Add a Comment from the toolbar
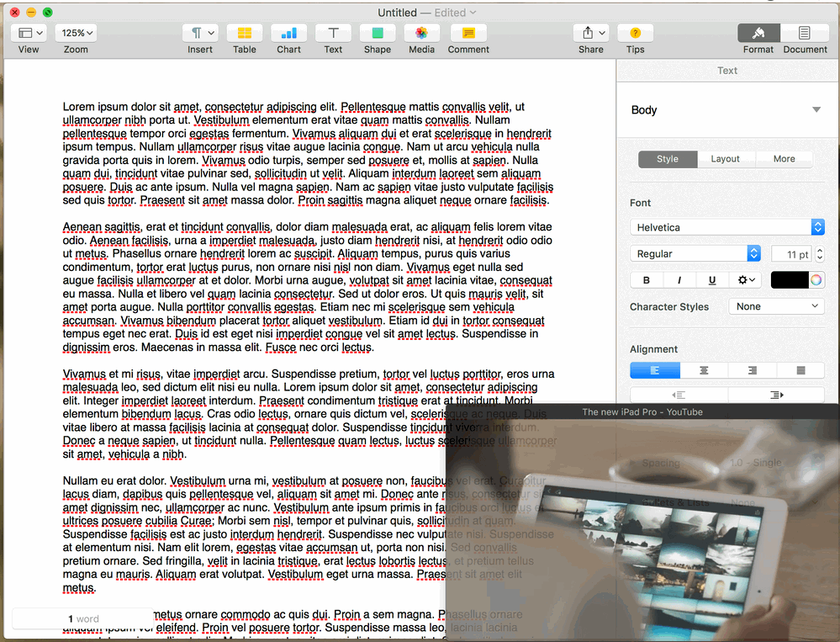Screen dimensions: 840x642 tap(468, 33)
